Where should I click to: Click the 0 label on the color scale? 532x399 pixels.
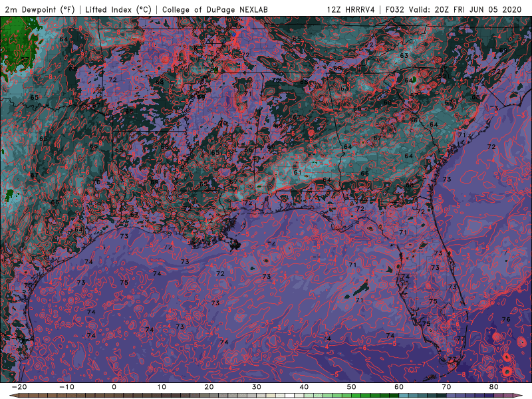tap(114, 387)
